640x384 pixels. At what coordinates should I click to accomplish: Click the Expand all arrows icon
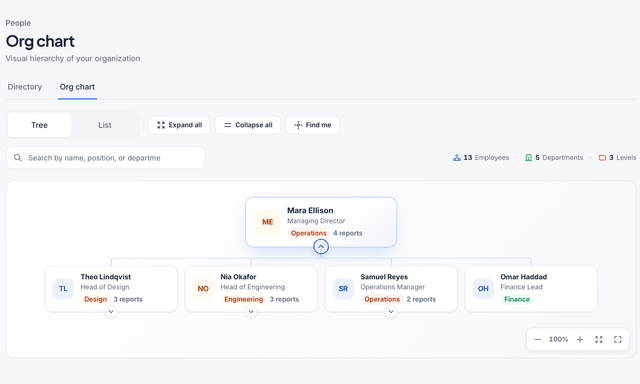click(x=161, y=125)
